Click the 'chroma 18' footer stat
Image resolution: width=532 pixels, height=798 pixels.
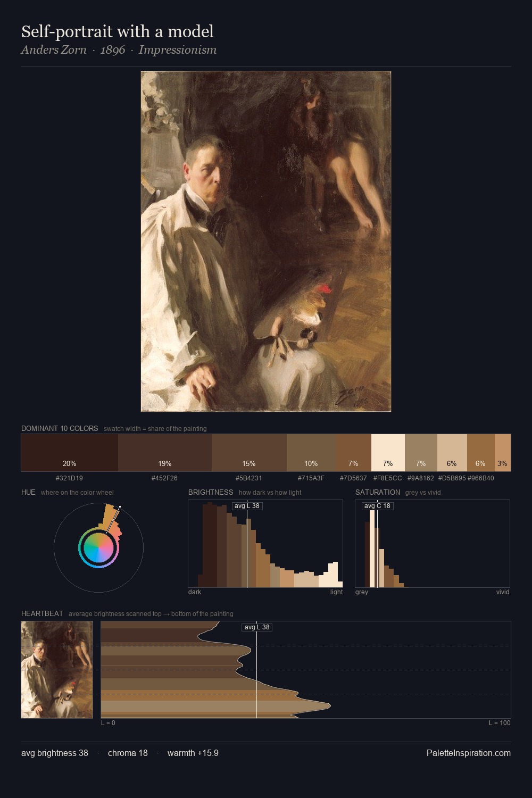tap(128, 753)
